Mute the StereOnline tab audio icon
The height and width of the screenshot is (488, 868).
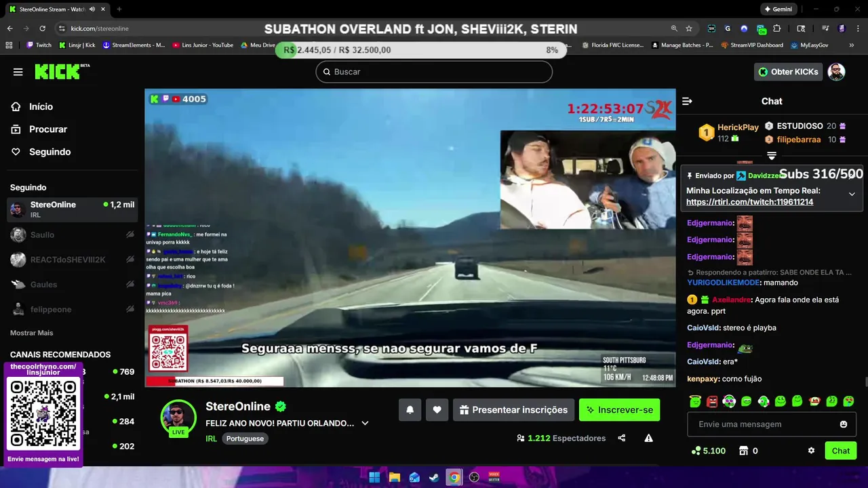point(92,9)
